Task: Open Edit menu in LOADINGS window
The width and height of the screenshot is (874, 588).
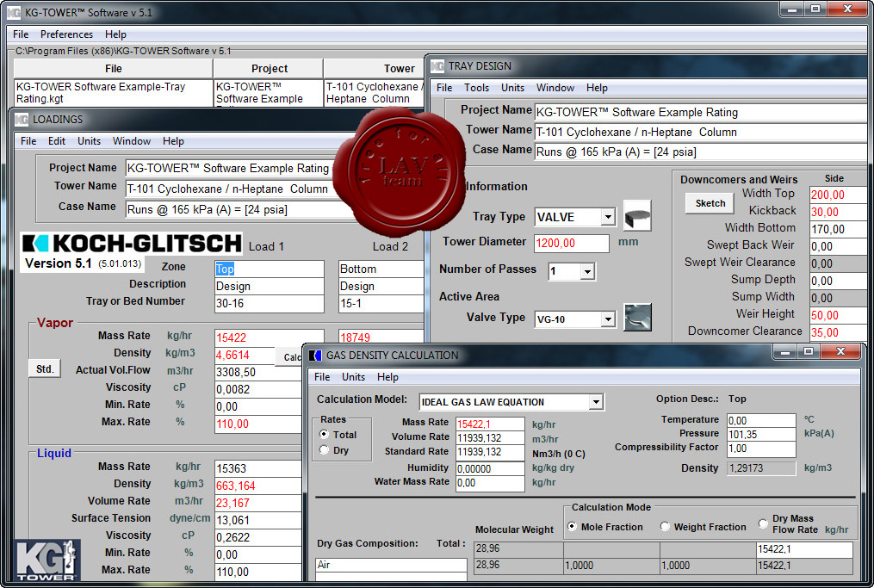Action: point(56,141)
